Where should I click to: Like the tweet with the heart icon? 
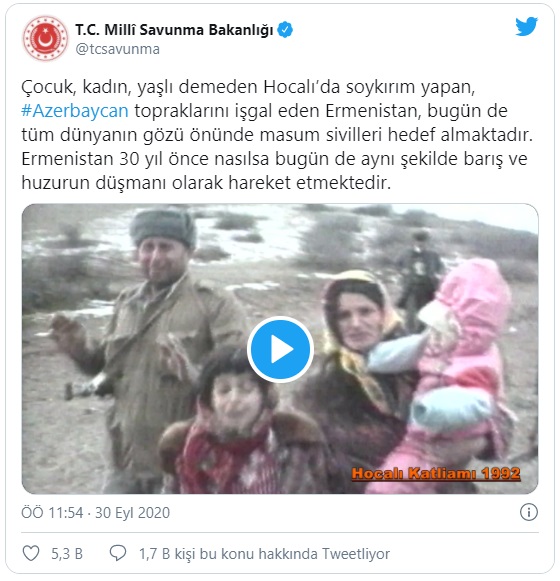coord(31,553)
